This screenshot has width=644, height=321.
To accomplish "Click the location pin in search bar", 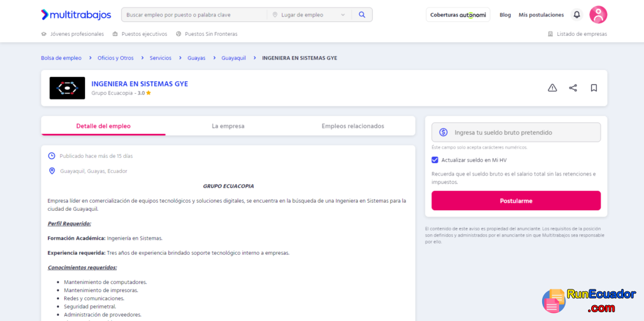I will (275, 15).
